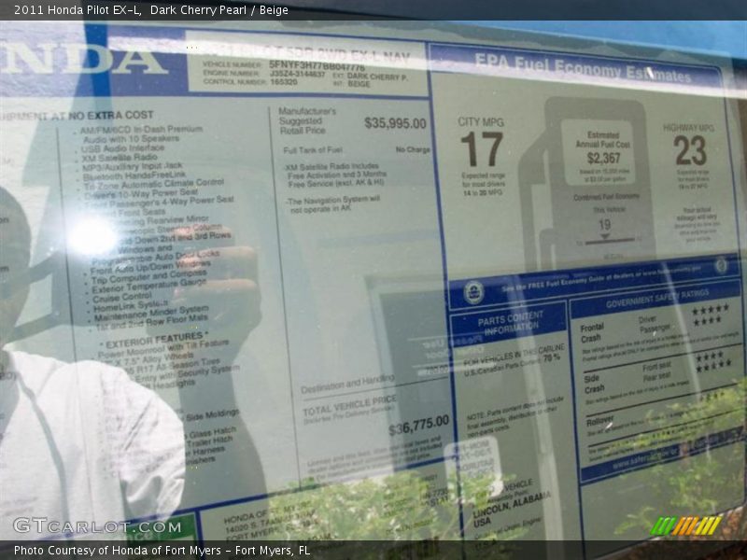Click engine number J35Z4-3144837
Viewport: 747px width, 560px height.
click(x=297, y=74)
